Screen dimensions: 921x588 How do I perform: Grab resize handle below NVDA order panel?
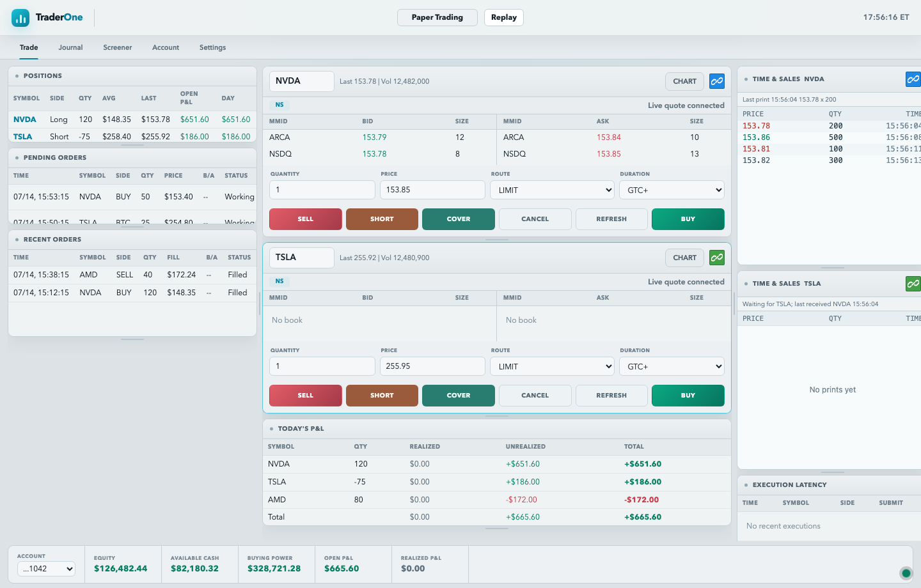point(497,240)
